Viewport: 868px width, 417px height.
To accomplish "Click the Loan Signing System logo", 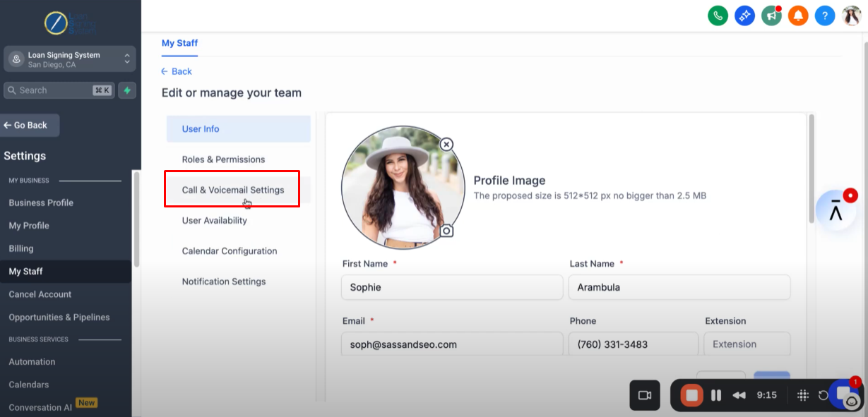I will coord(70,23).
